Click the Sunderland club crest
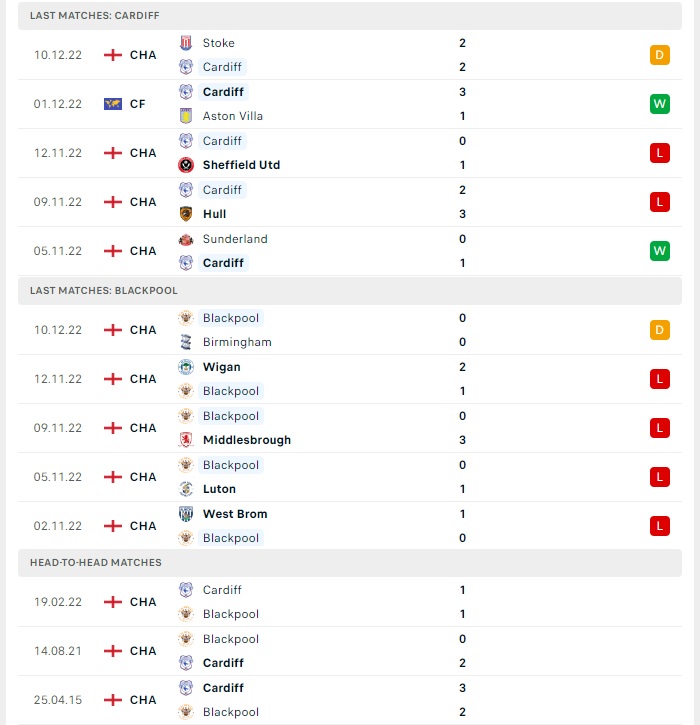 tap(186, 239)
